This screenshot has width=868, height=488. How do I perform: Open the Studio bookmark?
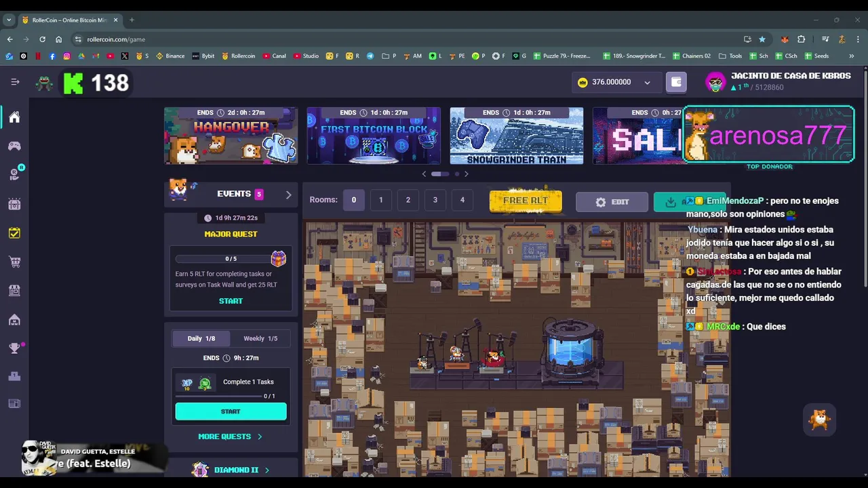tap(307, 56)
